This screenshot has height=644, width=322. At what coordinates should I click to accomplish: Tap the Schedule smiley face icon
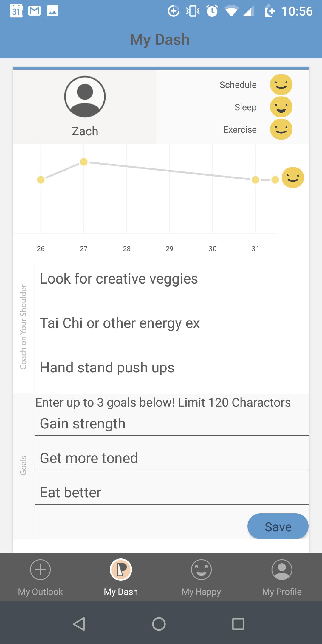[x=281, y=85]
